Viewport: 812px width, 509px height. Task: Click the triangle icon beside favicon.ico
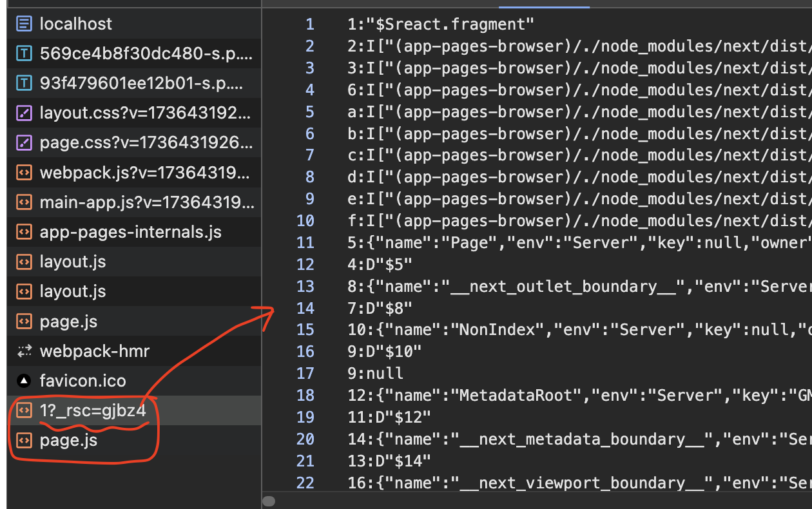(24, 381)
